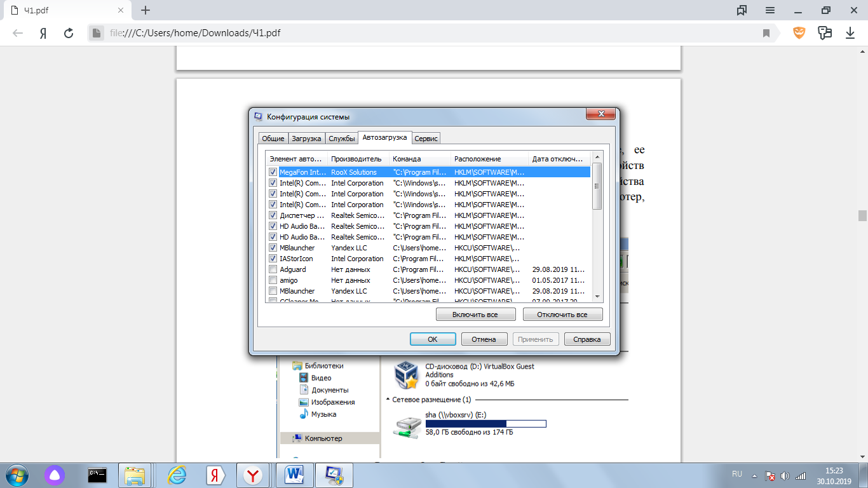Show hidden system tray icons arrow
The width and height of the screenshot is (868, 488).
click(754, 475)
